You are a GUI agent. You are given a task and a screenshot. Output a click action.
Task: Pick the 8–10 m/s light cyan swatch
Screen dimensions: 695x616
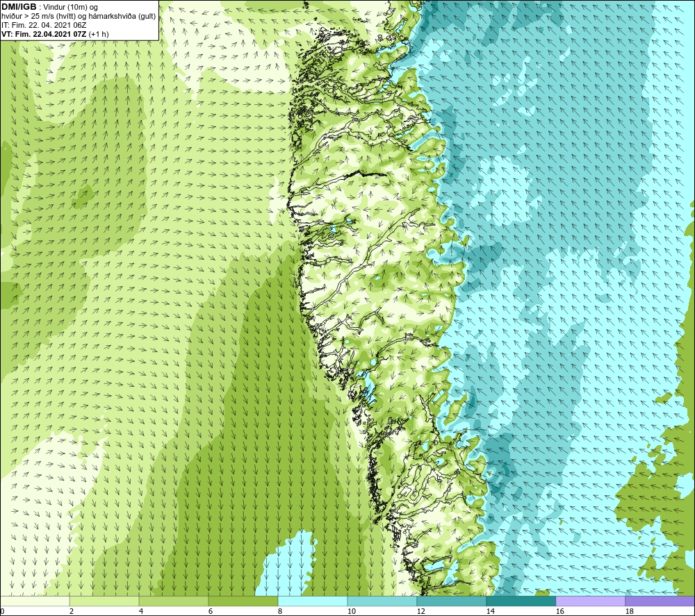point(313,601)
